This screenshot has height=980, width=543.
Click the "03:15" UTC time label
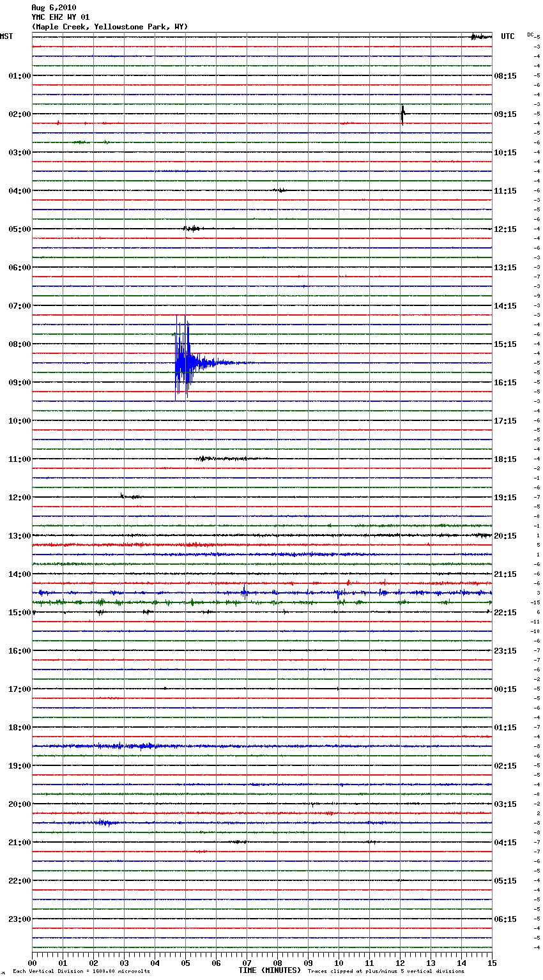[505, 804]
